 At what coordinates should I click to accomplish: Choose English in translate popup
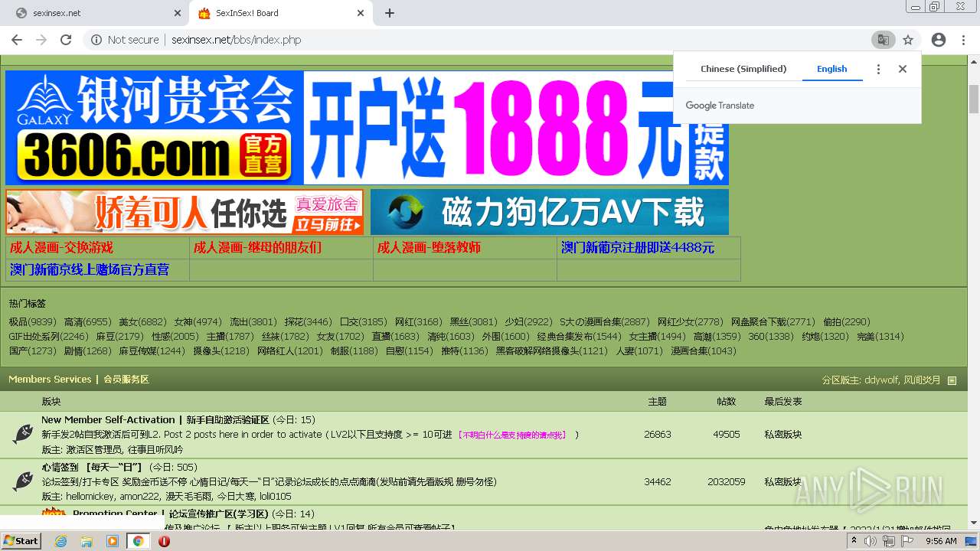pyautogui.click(x=831, y=69)
